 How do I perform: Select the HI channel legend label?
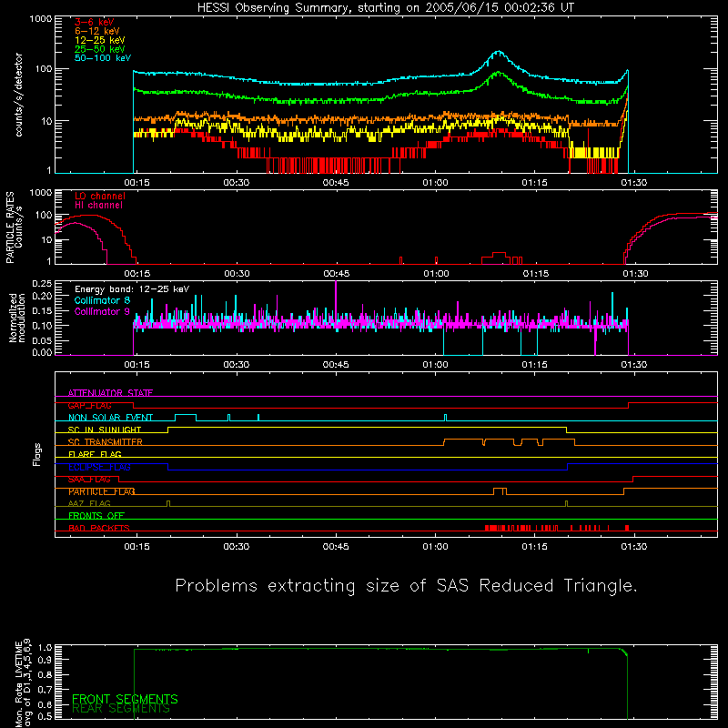[98, 206]
